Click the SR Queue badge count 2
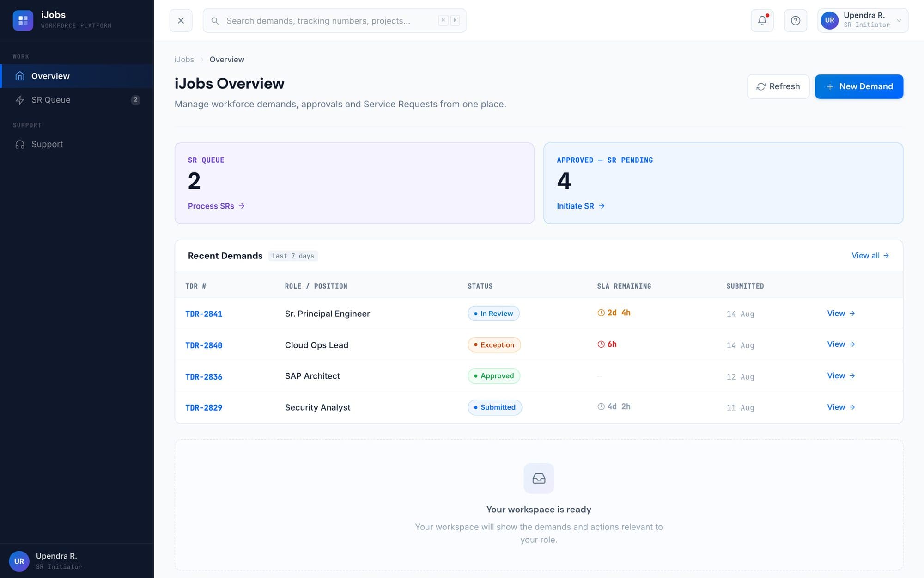Viewport: 924px width, 578px height. [x=135, y=100]
